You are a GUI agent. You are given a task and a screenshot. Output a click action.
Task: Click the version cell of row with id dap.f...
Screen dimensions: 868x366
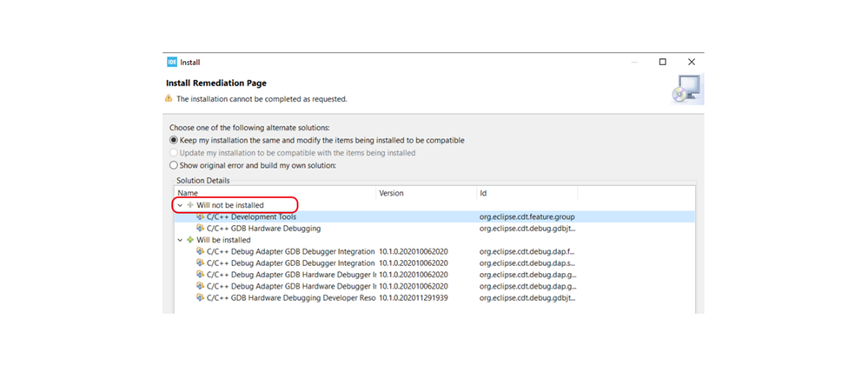414,251
